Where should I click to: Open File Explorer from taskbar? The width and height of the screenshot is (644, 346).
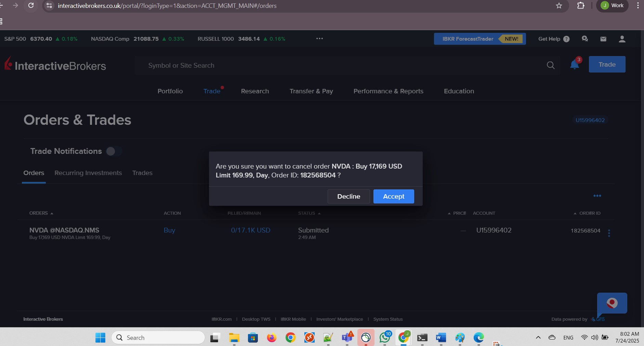(234, 338)
